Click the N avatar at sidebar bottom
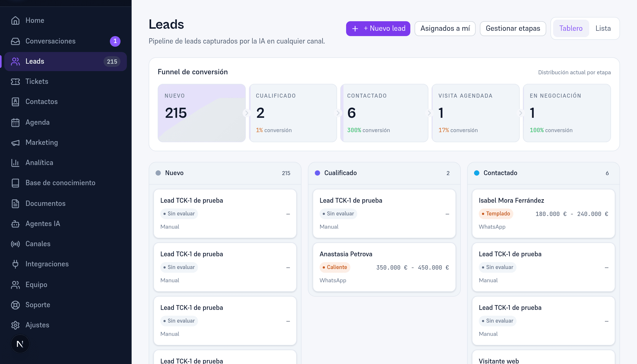The image size is (637, 364). click(20, 344)
